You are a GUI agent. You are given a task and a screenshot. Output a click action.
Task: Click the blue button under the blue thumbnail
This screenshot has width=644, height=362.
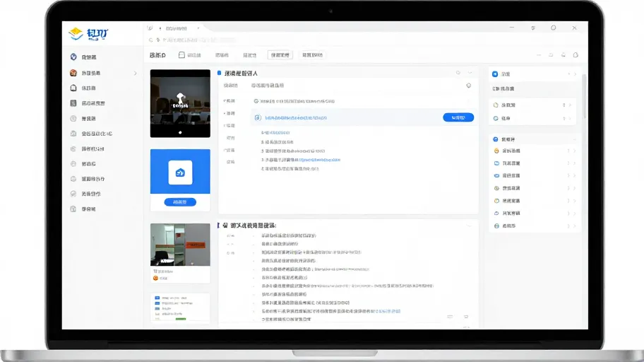180,202
